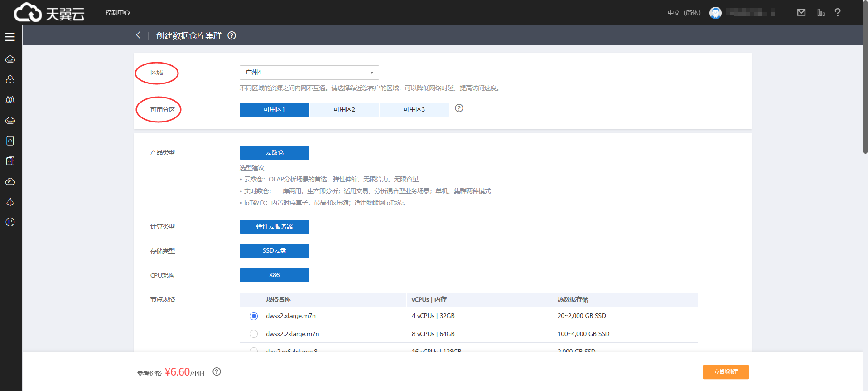Select node spec dwsx2.xlarge.m7n radio button
868x391 pixels.
coord(254,316)
